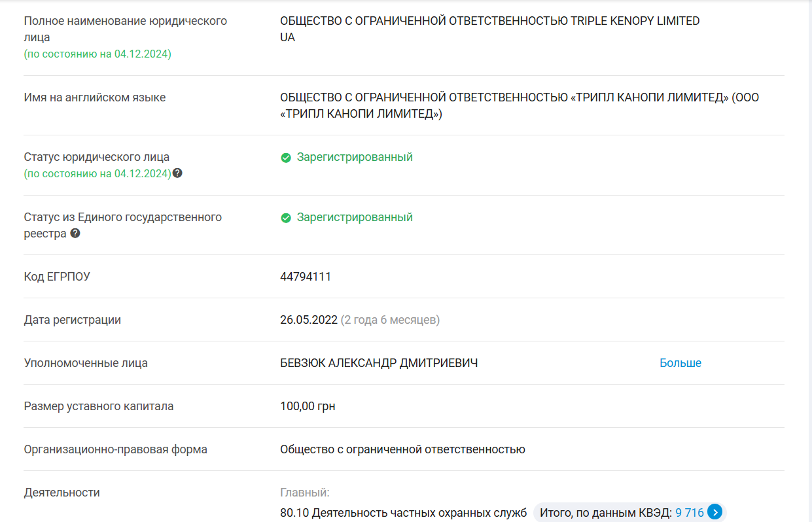Image resolution: width=812 pixels, height=522 pixels.
Task: Click help icon next to Единого государственного реестра
Action: [x=75, y=233]
